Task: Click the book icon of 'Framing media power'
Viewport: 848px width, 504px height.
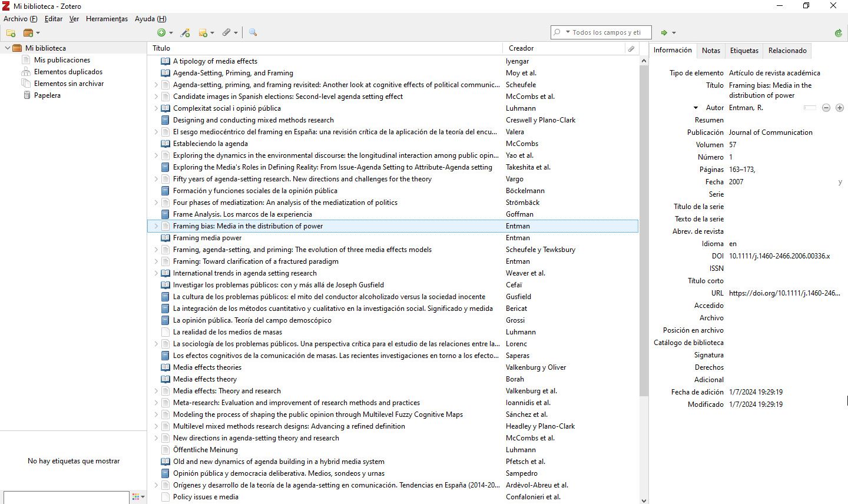Action: pyautogui.click(x=165, y=238)
